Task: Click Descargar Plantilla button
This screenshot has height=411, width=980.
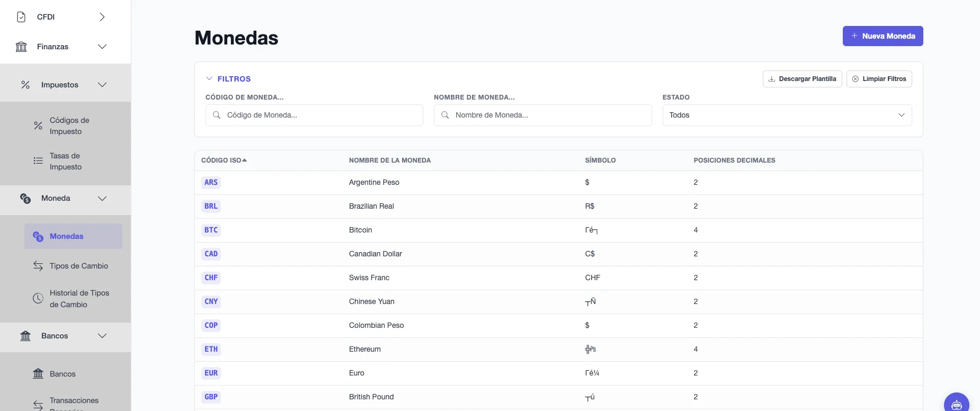Action: (x=802, y=79)
